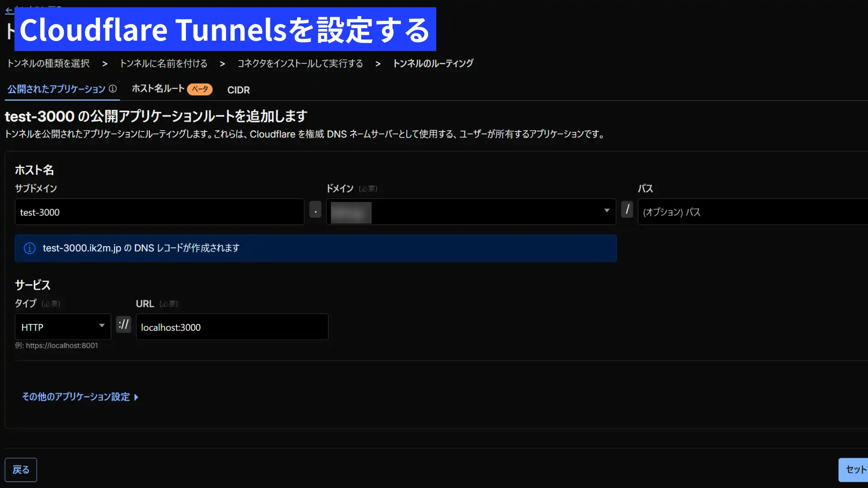Viewport: 868px width, 488px height.
Task: Click the サブドメイン field containing test-3000
Action: (159, 212)
